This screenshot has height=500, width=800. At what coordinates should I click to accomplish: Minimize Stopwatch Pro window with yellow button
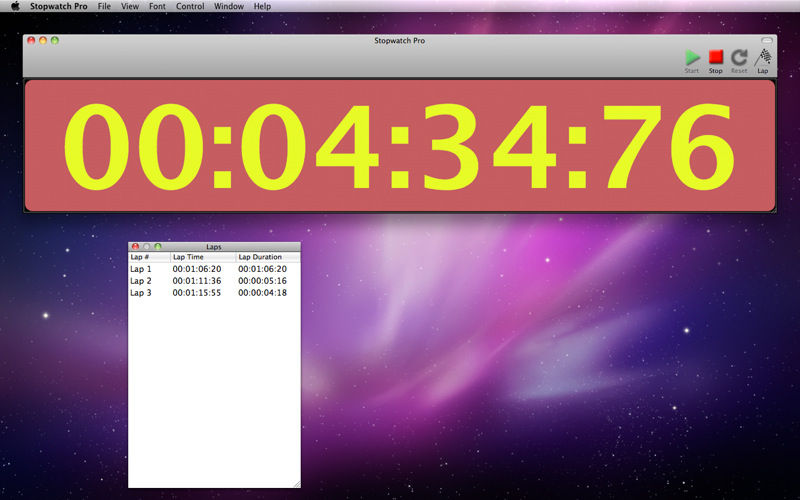click(43, 40)
